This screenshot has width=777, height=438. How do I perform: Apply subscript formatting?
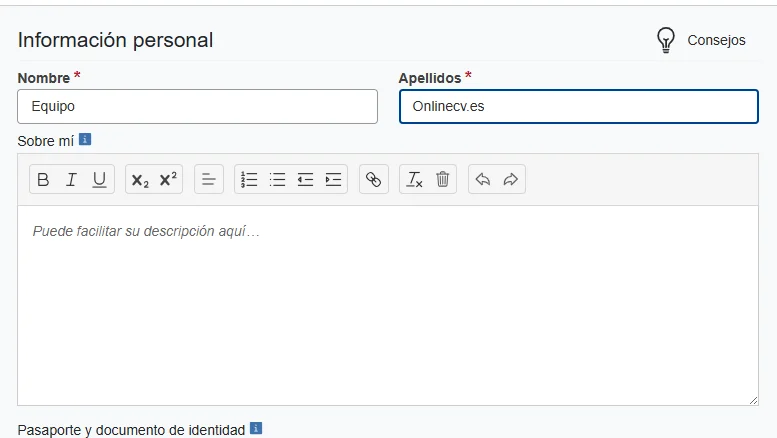[x=140, y=179]
